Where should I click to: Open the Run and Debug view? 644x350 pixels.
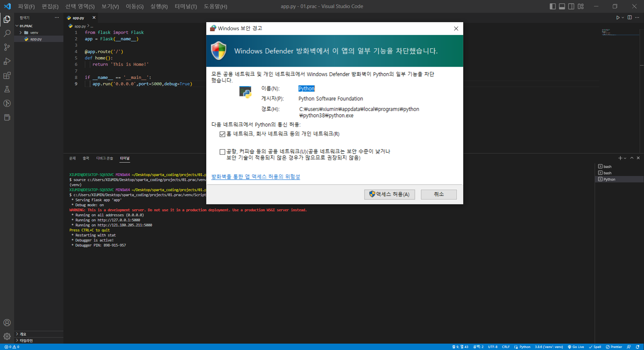(7, 61)
